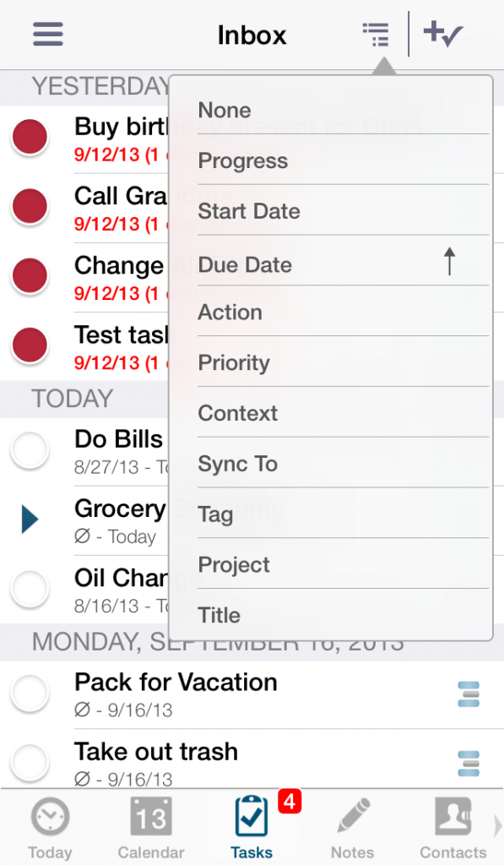The height and width of the screenshot is (865, 504).
Task: Tap the drag handle beside Pack for Vacation
Action: pyautogui.click(x=467, y=694)
